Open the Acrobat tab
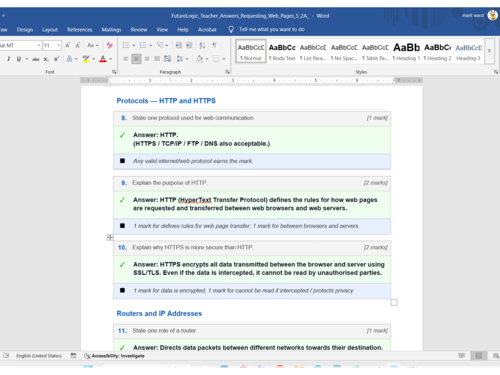Image resolution: width=500 pixels, height=375 pixels. 207,30
